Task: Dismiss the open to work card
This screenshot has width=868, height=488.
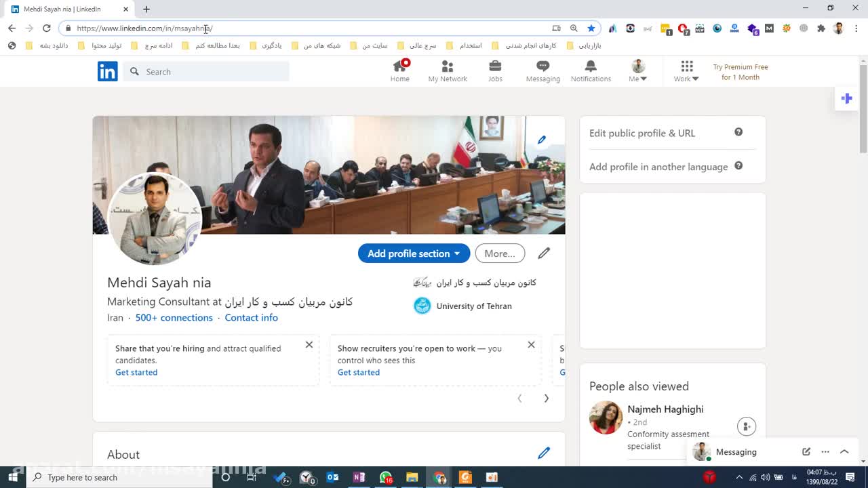Action: coord(531,345)
